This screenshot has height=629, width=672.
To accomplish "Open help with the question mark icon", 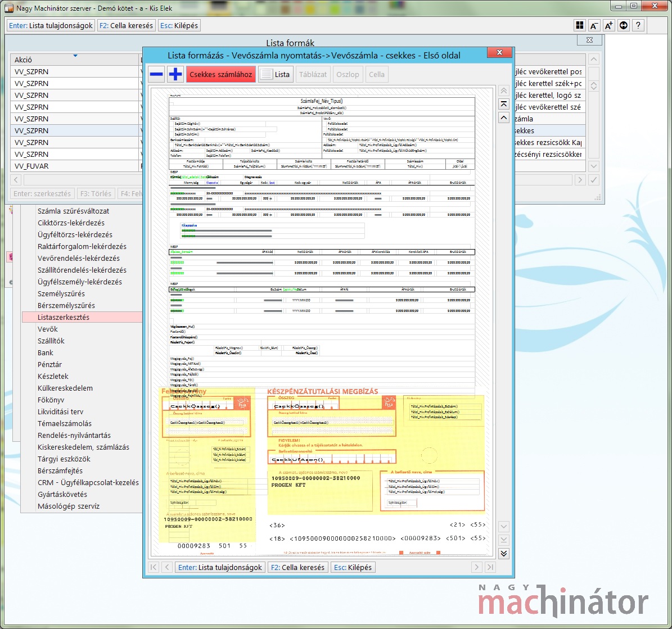I will [x=638, y=25].
